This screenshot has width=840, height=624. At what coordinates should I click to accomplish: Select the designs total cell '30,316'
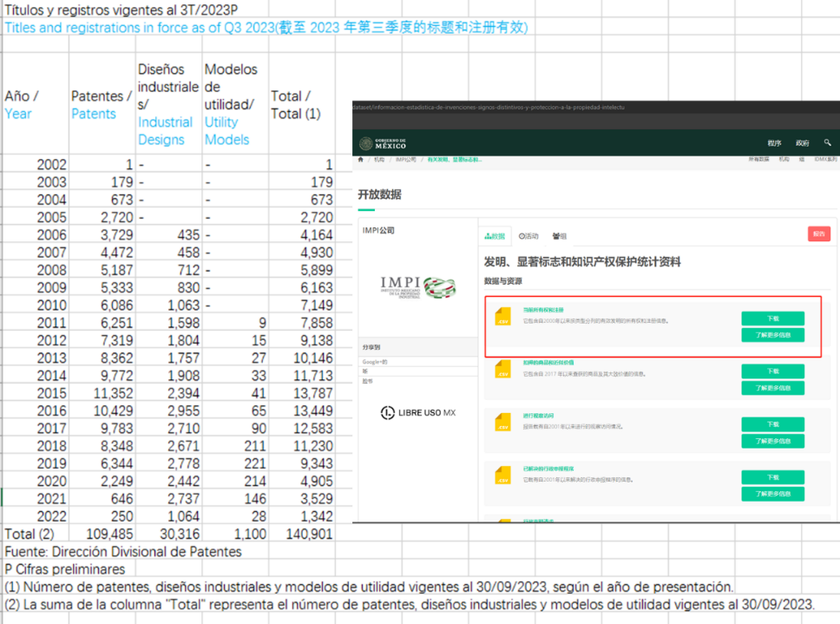tap(168, 534)
